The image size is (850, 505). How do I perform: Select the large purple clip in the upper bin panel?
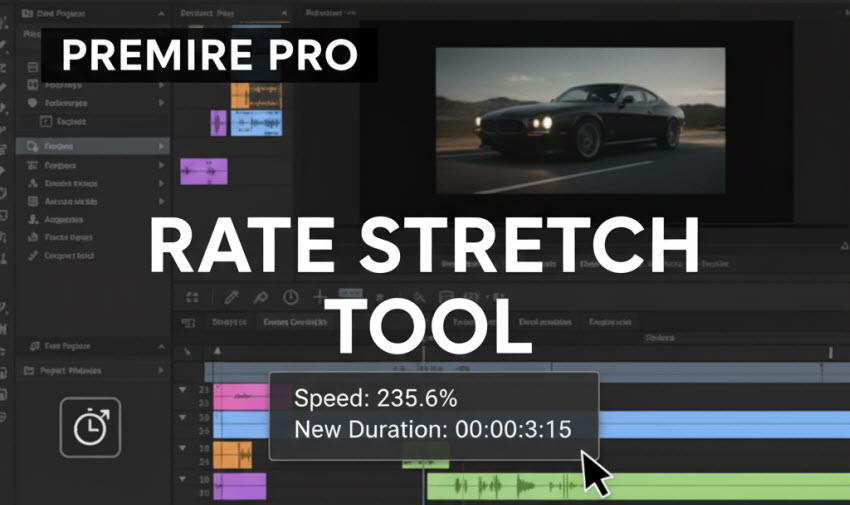(x=204, y=171)
